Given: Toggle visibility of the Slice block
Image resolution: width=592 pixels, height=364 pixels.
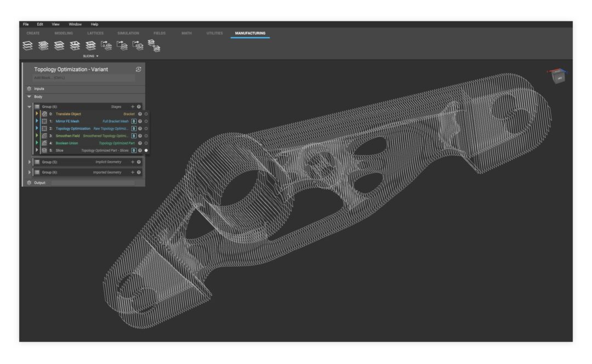Looking at the screenshot, I should [147, 150].
